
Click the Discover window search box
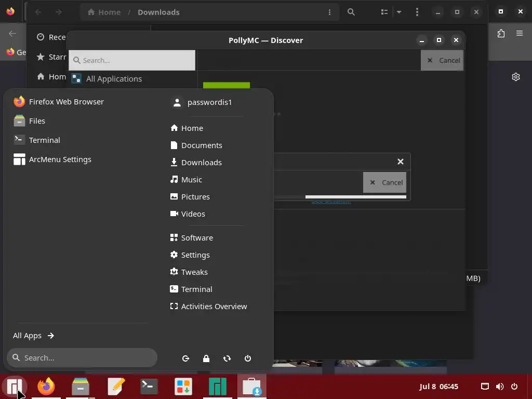pyautogui.click(x=132, y=60)
